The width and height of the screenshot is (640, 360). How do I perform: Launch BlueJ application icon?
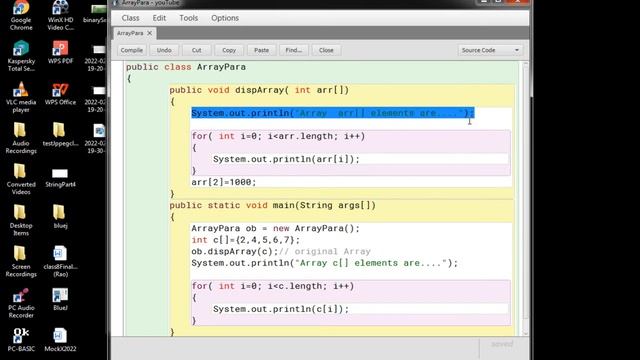tap(60, 299)
